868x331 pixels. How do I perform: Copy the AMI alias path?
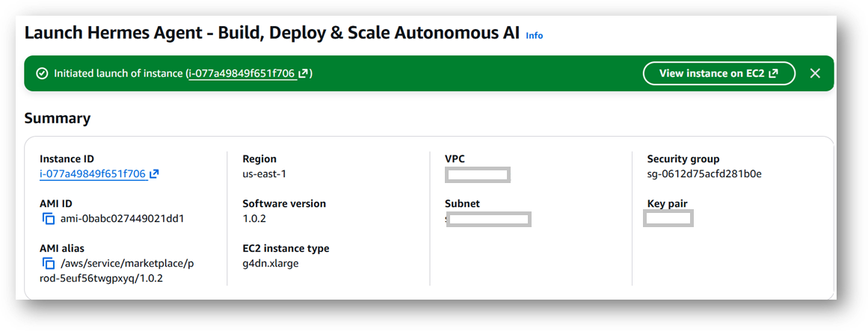[x=49, y=264]
